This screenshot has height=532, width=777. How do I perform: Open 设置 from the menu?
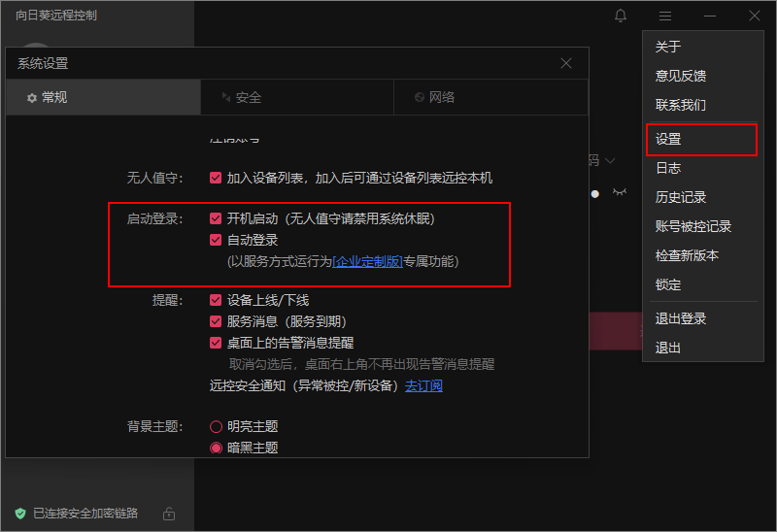click(x=701, y=140)
